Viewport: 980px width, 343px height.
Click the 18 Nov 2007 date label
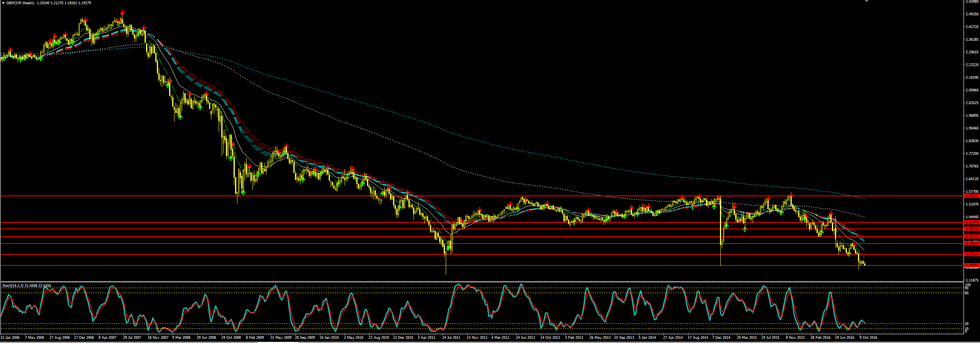click(158, 338)
